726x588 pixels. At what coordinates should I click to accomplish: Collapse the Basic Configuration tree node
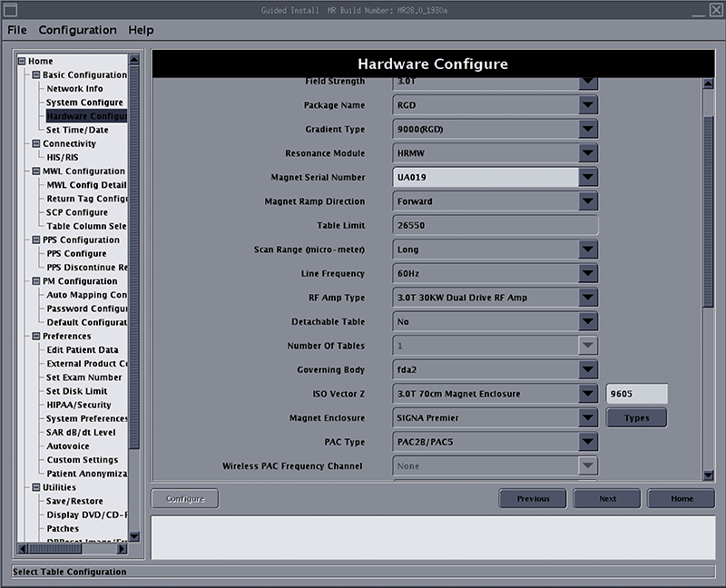36,75
